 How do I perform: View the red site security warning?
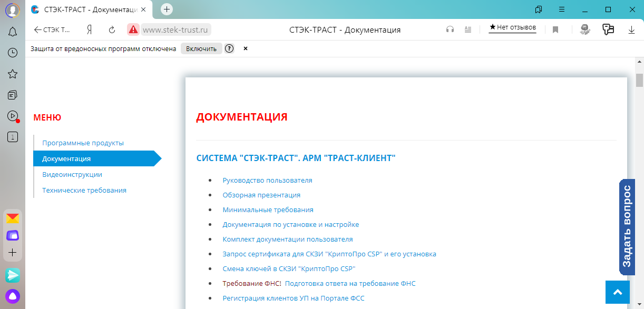click(133, 30)
